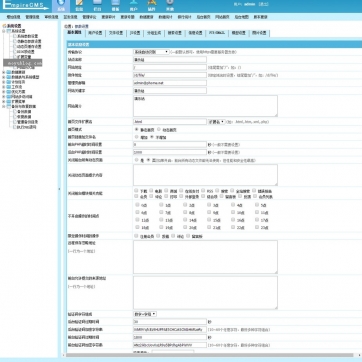
Task: Open the 信息 section icon in top bar
Action: (79, 3)
